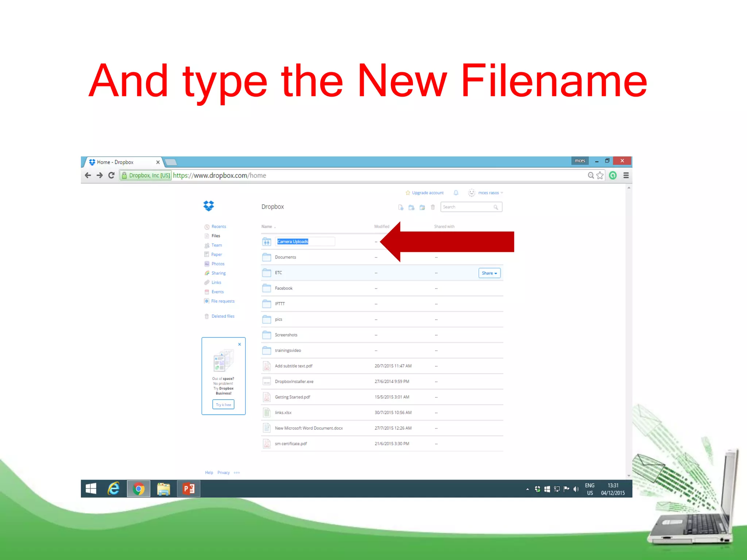Open the more options dots in footer
This screenshot has height=560, width=747.
pos(237,472)
